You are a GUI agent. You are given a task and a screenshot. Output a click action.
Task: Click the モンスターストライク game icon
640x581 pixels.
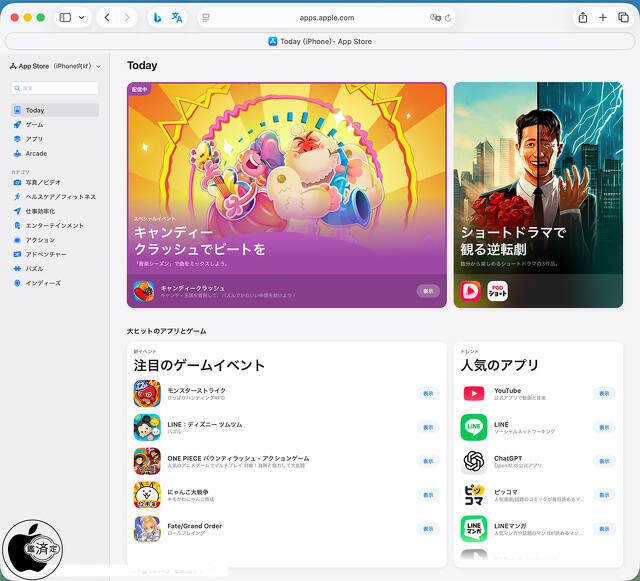(147, 393)
